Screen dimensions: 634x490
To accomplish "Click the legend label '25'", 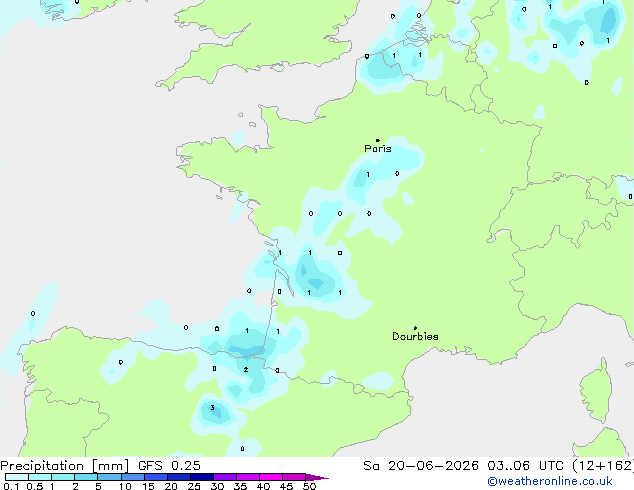I will click(x=194, y=486).
